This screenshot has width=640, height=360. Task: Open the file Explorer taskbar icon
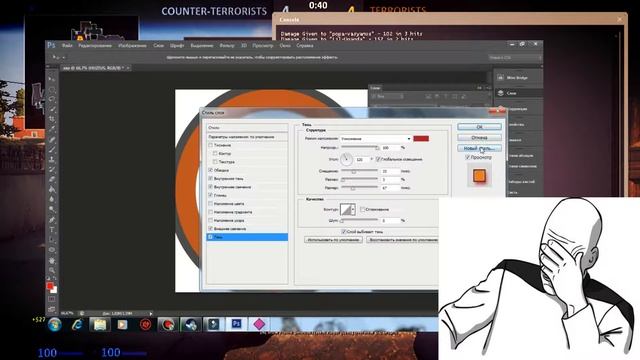point(100,324)
